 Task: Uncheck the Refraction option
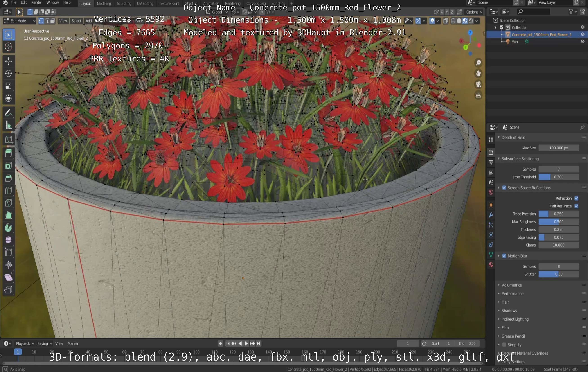(x=577, y=198)
